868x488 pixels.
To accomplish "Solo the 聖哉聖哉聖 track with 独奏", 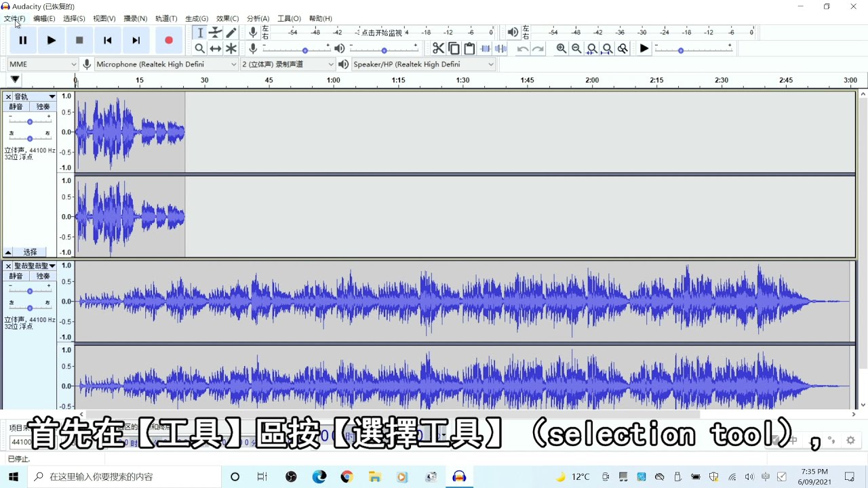I will click(43, 277).
